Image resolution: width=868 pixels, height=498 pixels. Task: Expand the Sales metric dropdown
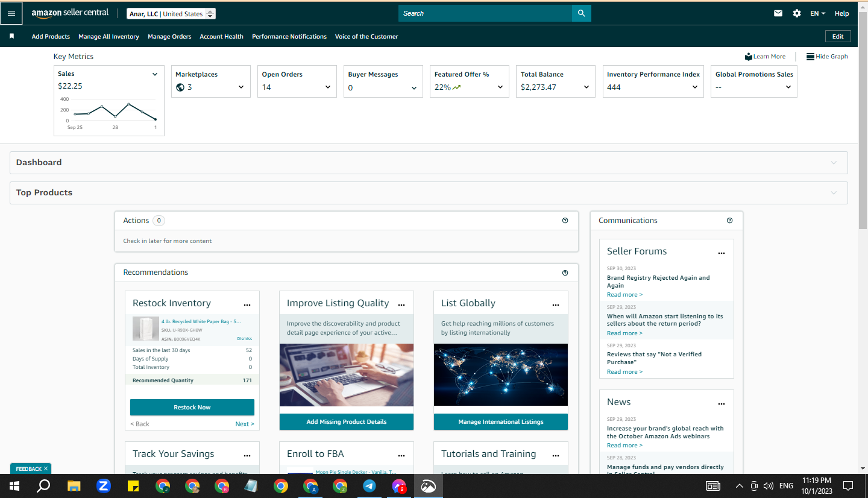(x=155, y=74)
